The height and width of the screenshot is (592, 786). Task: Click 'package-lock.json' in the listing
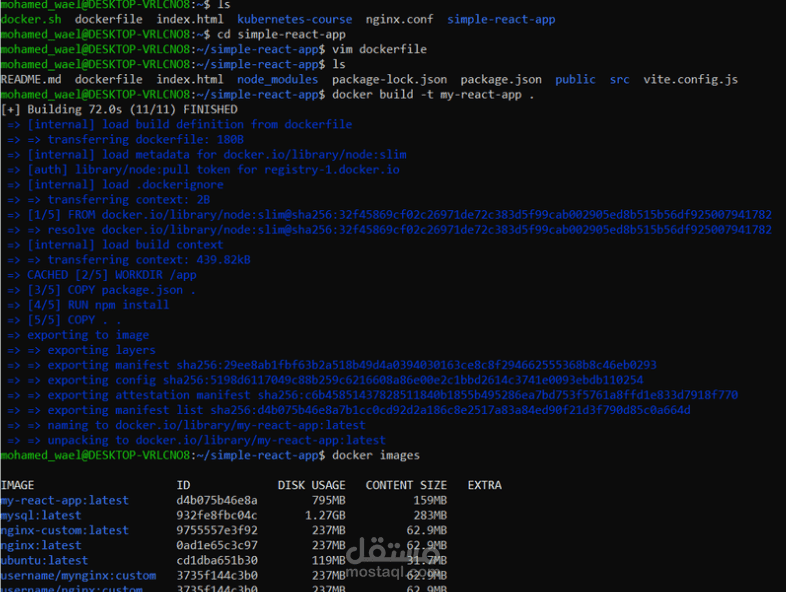[x=389, y=80]
